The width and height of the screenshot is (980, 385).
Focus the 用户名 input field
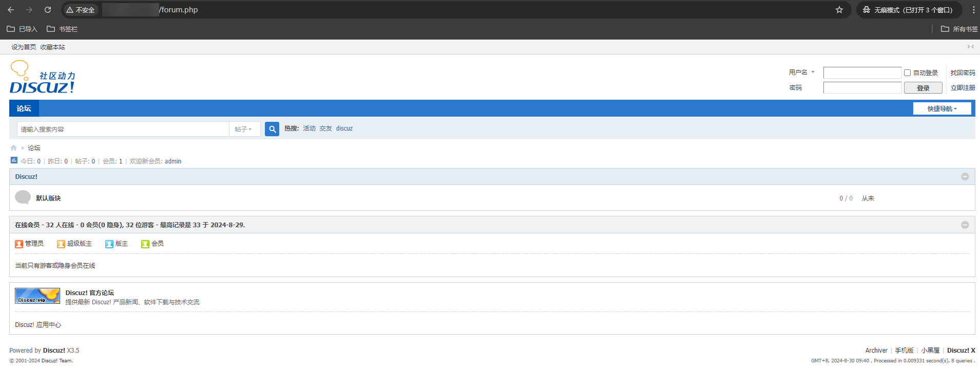tap(862, 72)
